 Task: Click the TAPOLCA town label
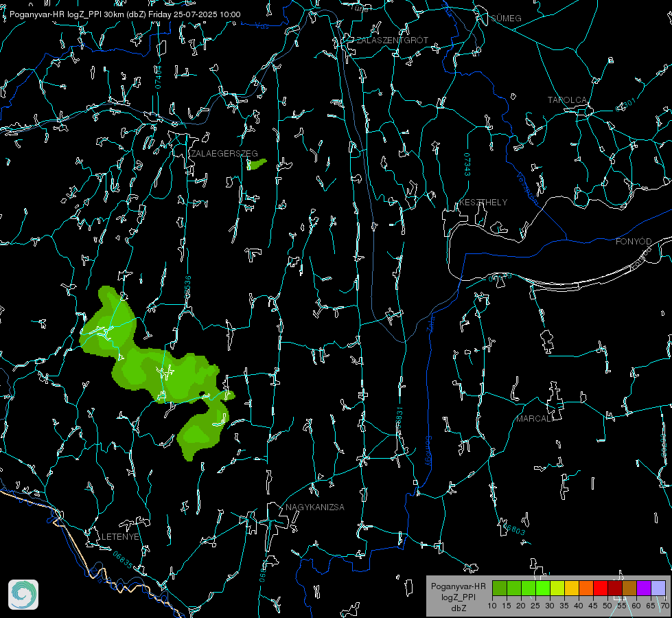(x=567, y=100)
